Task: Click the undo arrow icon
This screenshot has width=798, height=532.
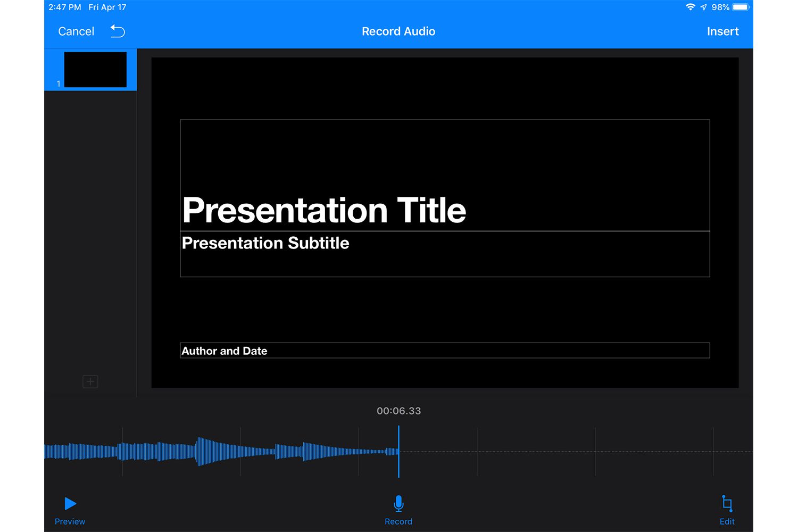Action: 118,31
